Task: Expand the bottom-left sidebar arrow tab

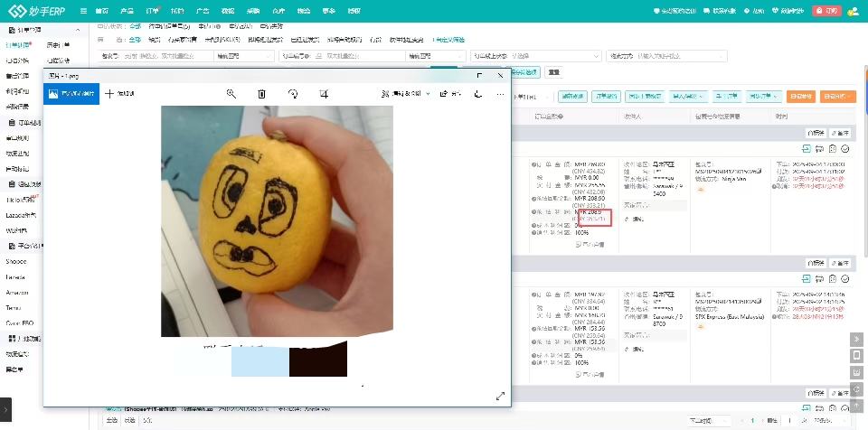Action: coord(5,410)
